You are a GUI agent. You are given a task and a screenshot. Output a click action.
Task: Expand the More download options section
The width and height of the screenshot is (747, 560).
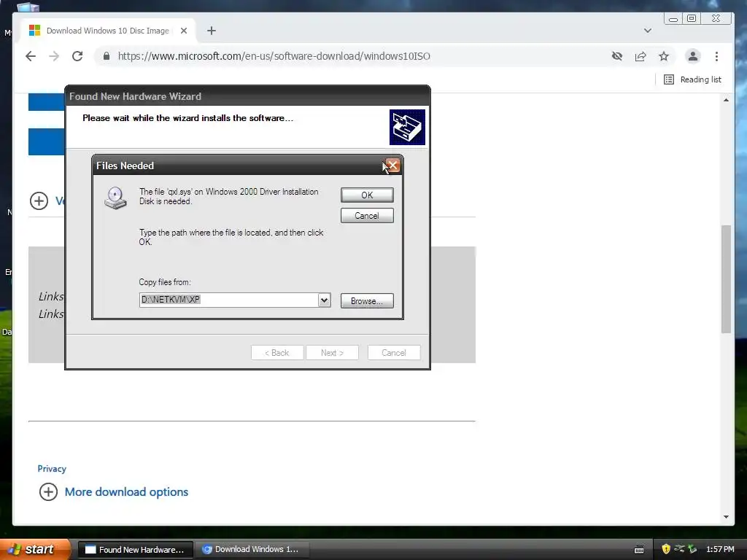coord(48,492)
